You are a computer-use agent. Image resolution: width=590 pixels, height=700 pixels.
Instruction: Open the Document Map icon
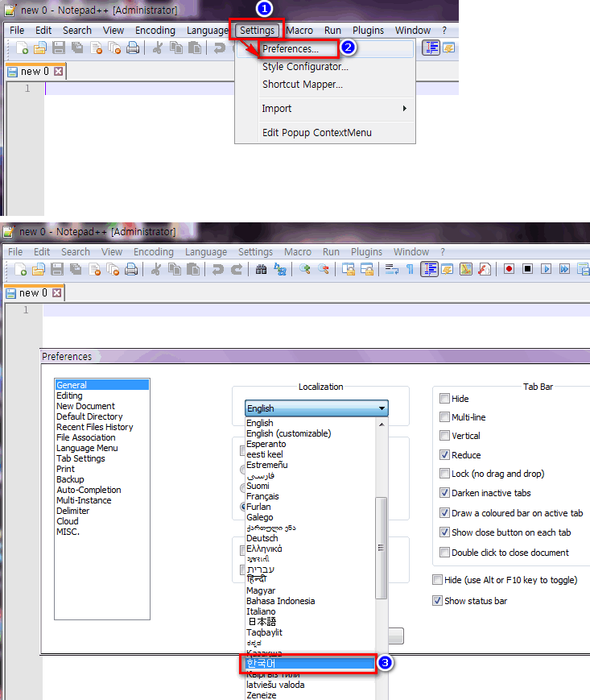point(466,269)
